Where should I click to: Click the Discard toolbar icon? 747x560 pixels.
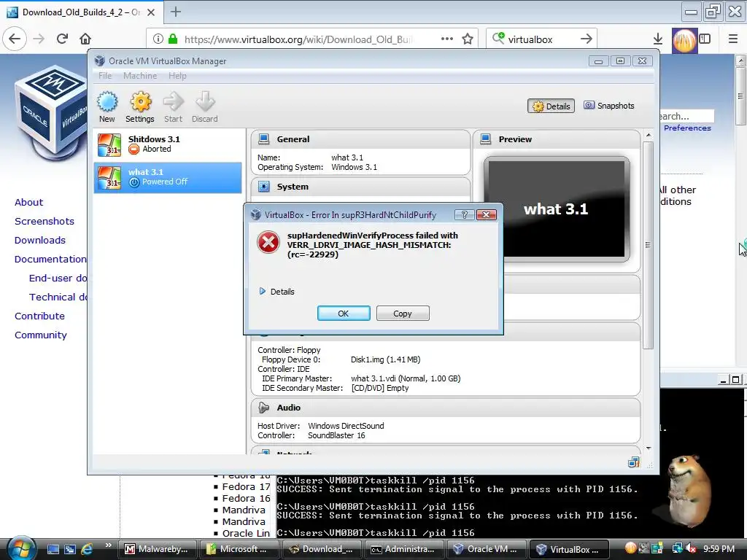pyautogui.click(x=205, y=107)
